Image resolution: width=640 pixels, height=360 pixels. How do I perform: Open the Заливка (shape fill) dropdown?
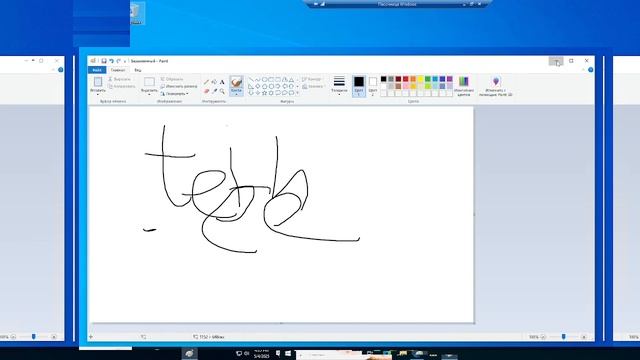(313, 87)
